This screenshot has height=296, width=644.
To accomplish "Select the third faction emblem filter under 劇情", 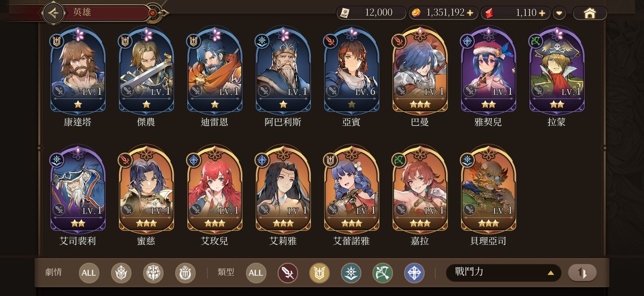I will pyautogui.click(x=185, y=273).
